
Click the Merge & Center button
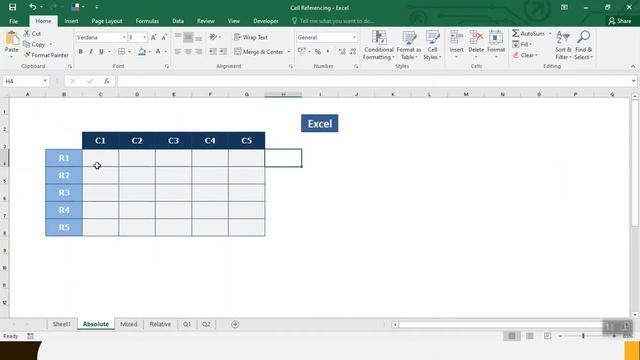pyautogui.click(x=259, y=52)
